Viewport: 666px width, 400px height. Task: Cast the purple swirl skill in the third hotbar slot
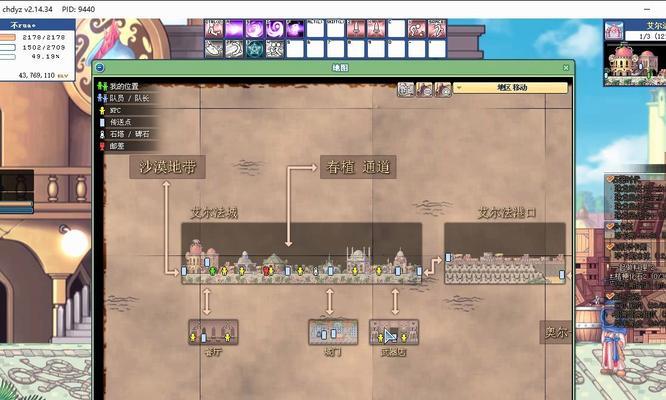254,29
